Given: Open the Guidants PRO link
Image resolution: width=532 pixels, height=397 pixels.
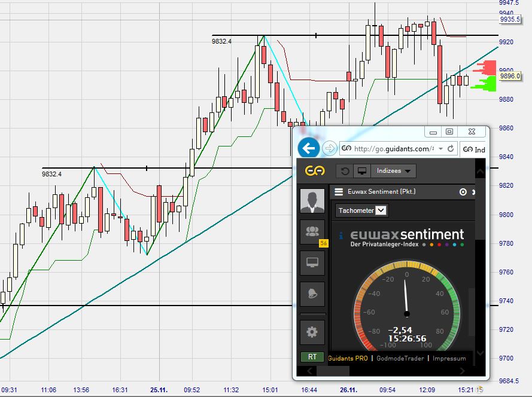Looking at the screenshot, I should point(348,358).
